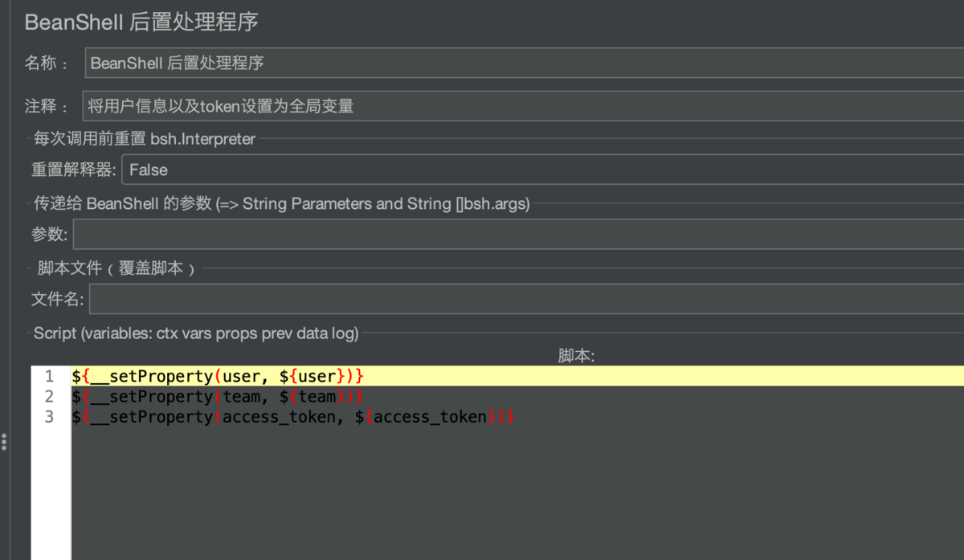Click the 脚本 label above editor
The image size is (964, 560).
(x=576, y=356)
